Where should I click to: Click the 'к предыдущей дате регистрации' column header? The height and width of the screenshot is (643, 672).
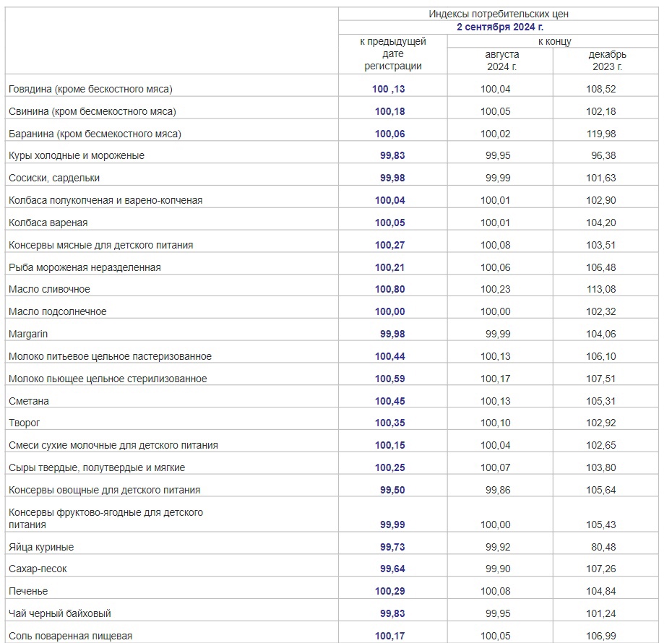click(x=393, y=54)
